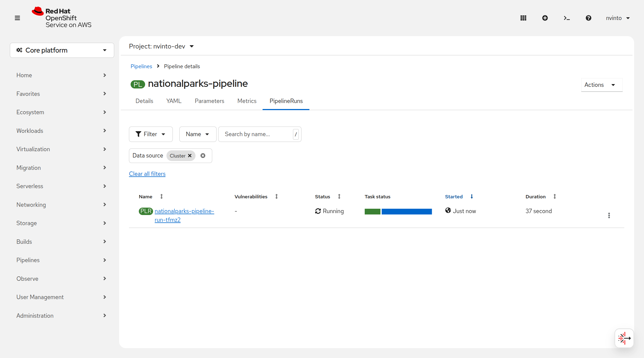This screenshot has width=644, height=358.
Task: Click the globe icon beside Just now
Action: point(448,210)
